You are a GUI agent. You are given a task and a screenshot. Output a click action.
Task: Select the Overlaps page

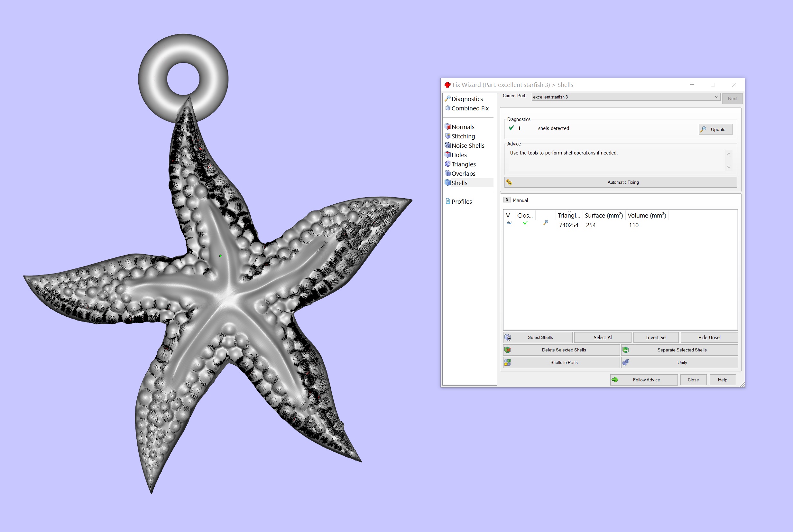(463, 173)
